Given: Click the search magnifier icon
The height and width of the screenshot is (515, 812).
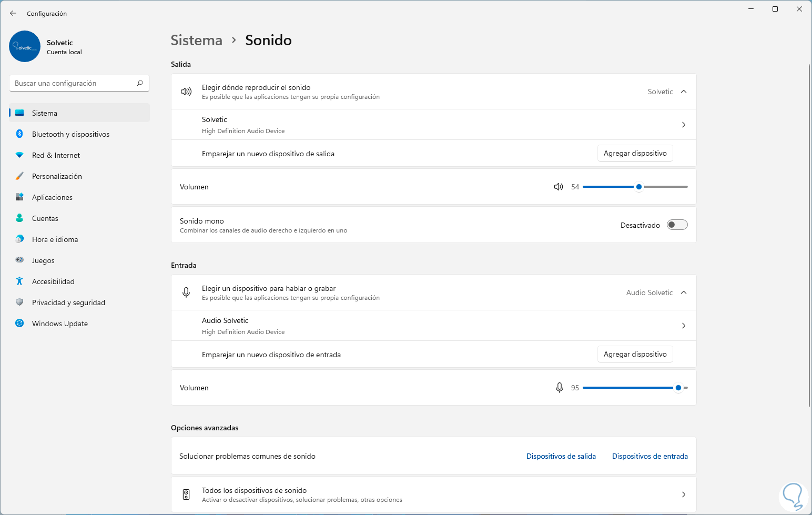Looking at the screenshot, I should click(x=140, y=83).
